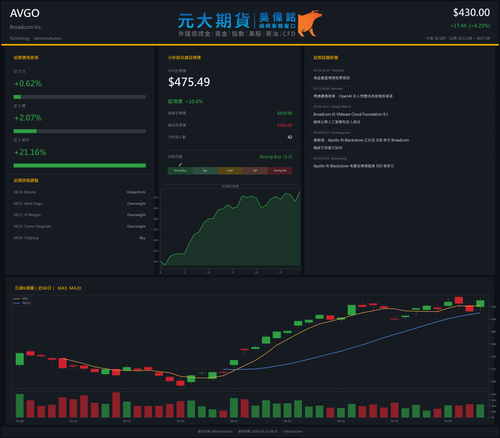Click the Sell segment of rating bar
This screenshot has height=438, width=500.
tap(255, 171)
